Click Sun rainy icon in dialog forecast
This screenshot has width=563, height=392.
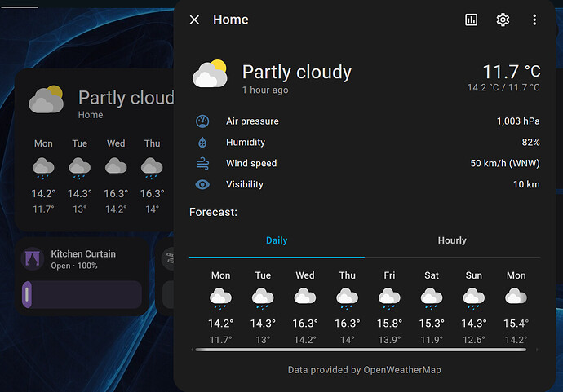(473, 298)
